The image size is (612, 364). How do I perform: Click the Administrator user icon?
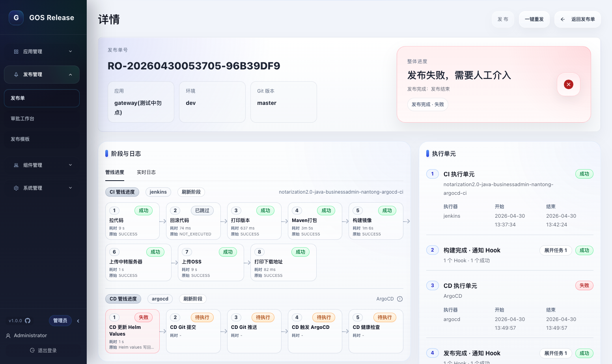pos(8,336)
